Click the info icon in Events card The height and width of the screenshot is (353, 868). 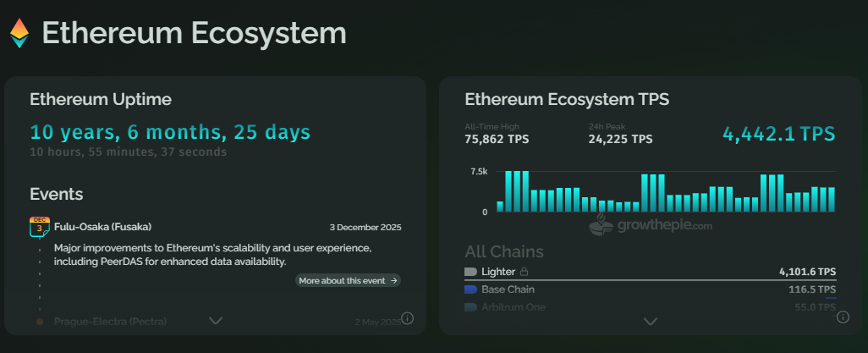407,318
